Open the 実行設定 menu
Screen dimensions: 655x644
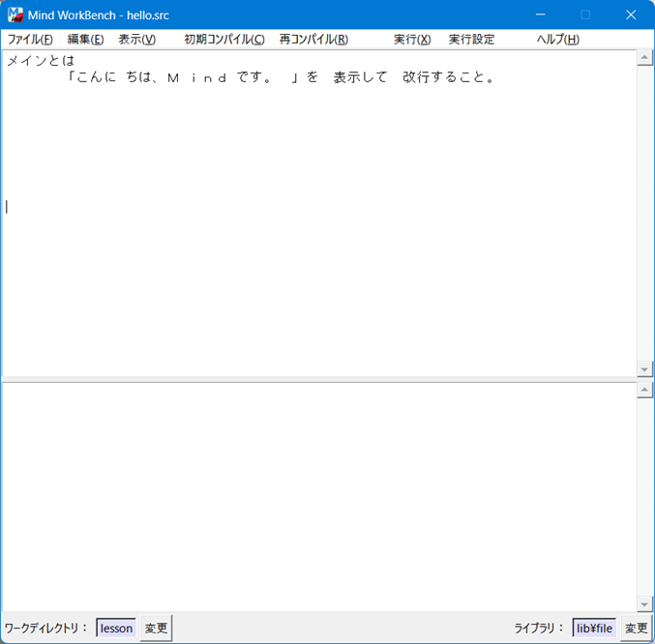tap(471, 40)
